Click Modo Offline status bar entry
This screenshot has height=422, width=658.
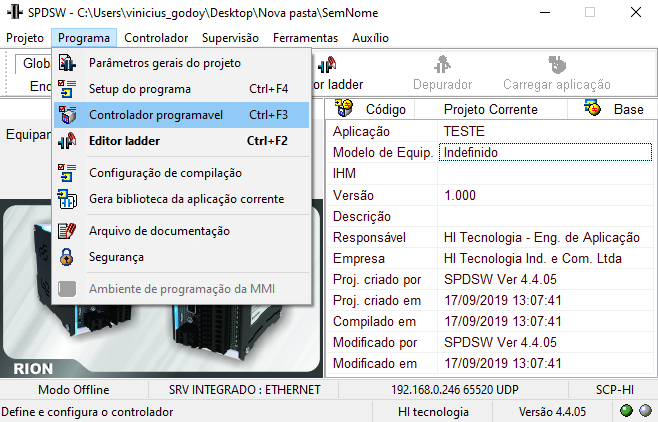74,390
